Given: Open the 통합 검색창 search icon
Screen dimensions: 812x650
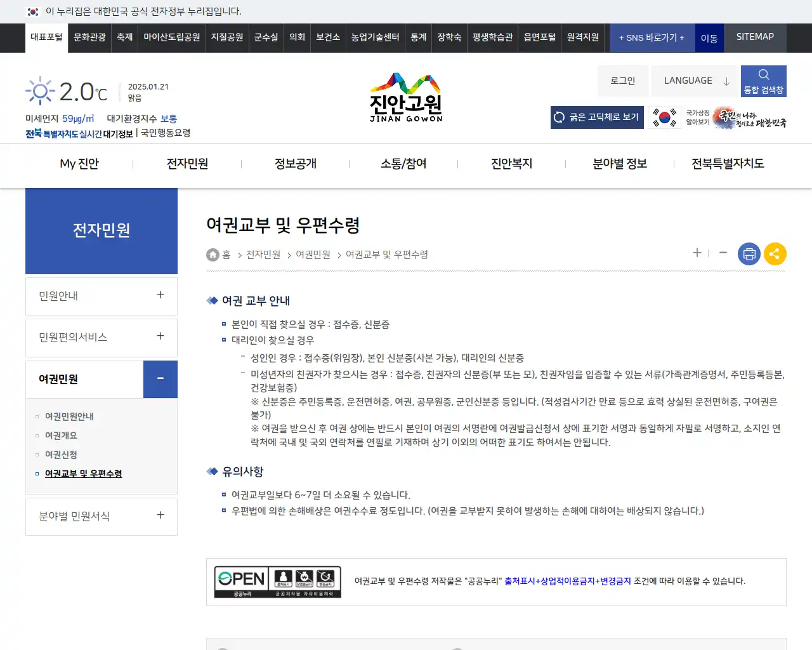Looking at the screenshot, I should coord(763,81).
